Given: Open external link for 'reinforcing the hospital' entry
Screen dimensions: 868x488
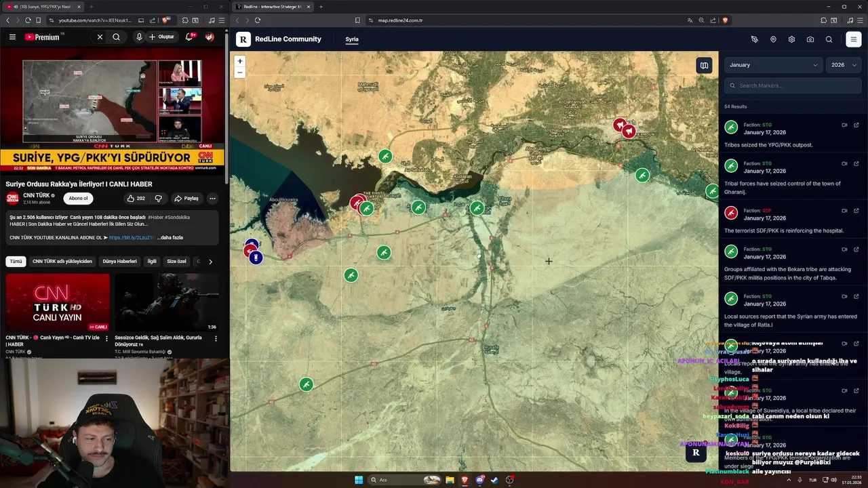Looking at the screenshot, I should (856, 211).
